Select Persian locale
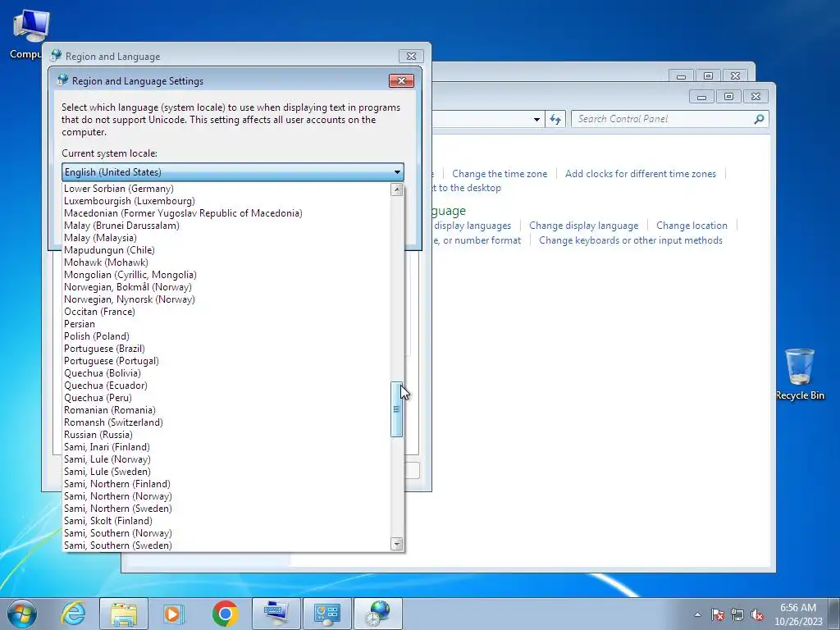Image resolution: width=840 pixels, height=630 pixels. point(226,324)
